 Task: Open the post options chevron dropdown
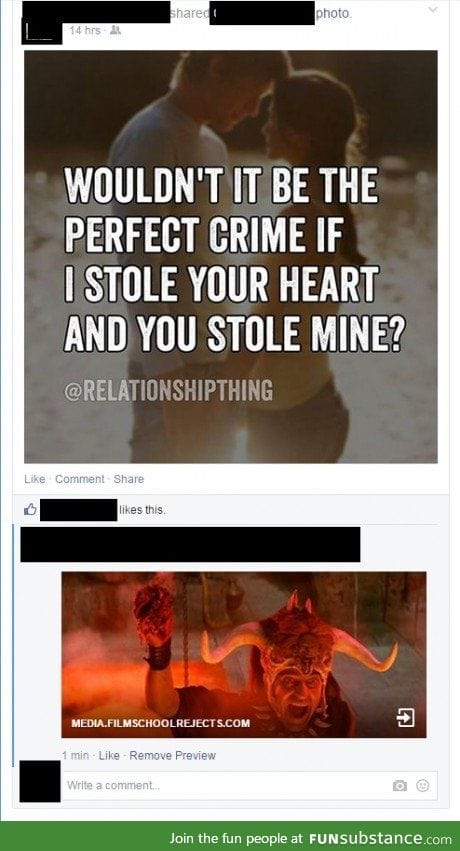[432, 10]
